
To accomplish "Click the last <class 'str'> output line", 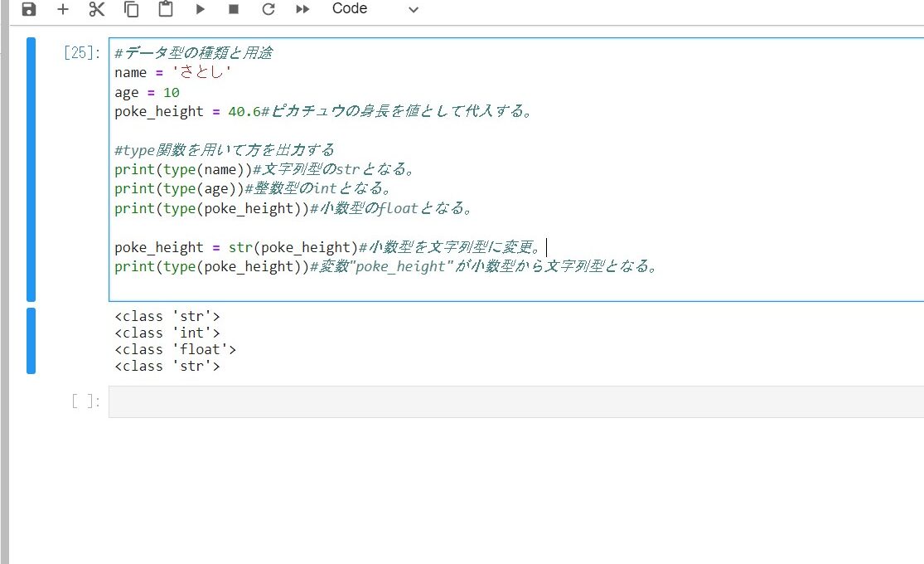I will coord(167,367).
